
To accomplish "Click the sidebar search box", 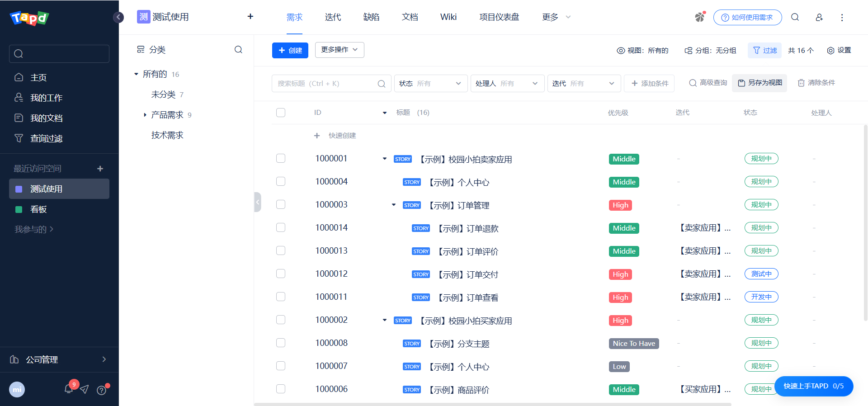I will pyautogui.click(x=59, y=54).
